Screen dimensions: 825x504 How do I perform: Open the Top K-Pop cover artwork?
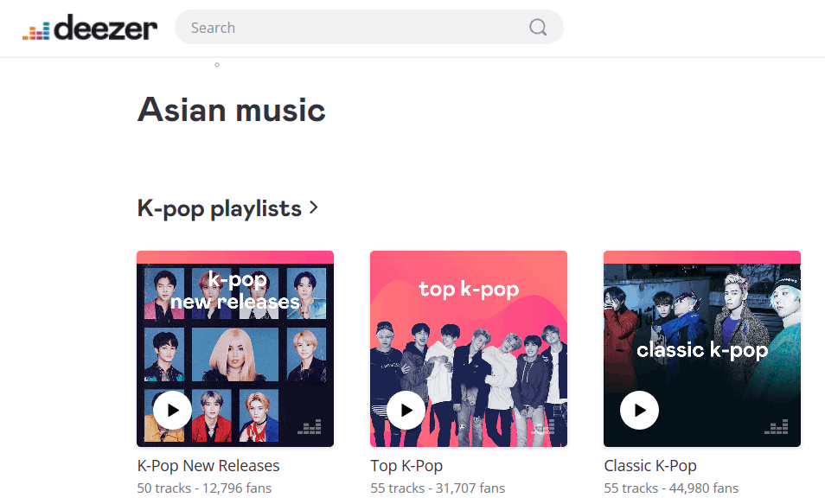coord(469,348)
